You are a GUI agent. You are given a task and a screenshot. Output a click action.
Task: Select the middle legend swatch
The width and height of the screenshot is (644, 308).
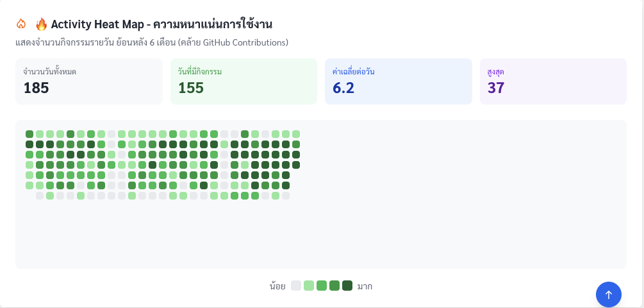(x=322, y=286)
